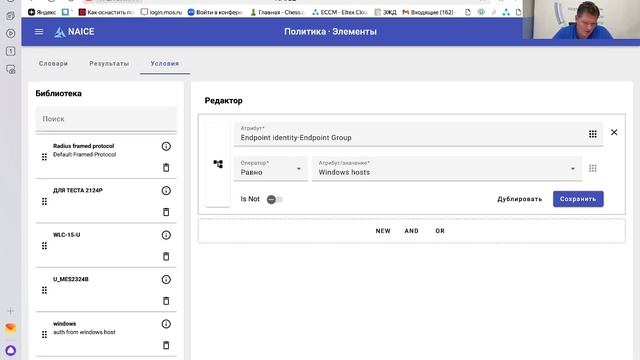Image resolution: width=640 pixels, height=360 pixels.
Task: Switch to the Результаты tab
Action: (x=109, y=64)
